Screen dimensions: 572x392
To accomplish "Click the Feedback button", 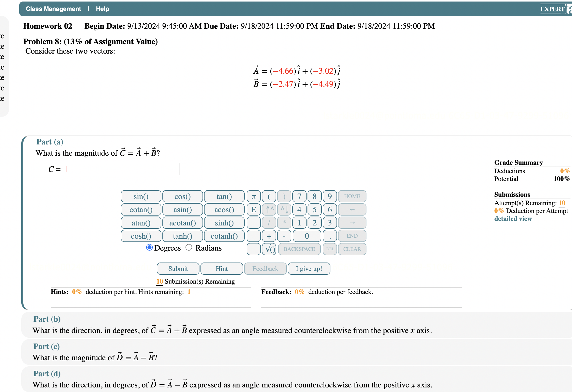I will point(265,268).
